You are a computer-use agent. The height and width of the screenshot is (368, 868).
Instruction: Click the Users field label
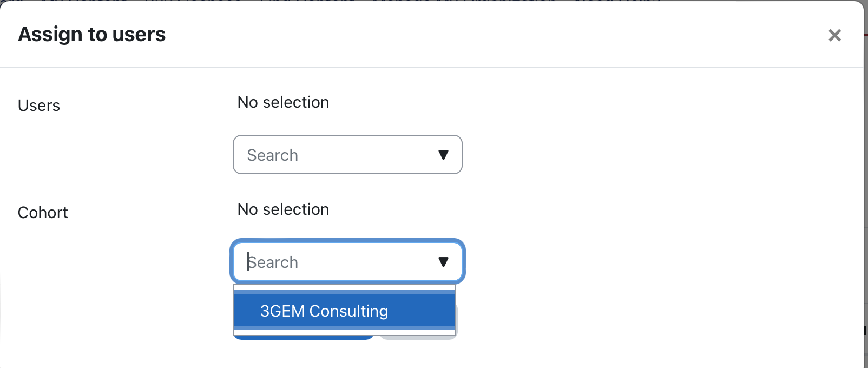click(39, 106)
